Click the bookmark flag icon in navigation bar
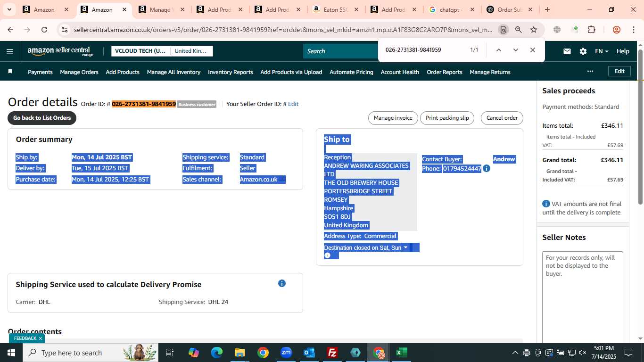Viewport: 644px width, 362px height. tap(10, 72)
